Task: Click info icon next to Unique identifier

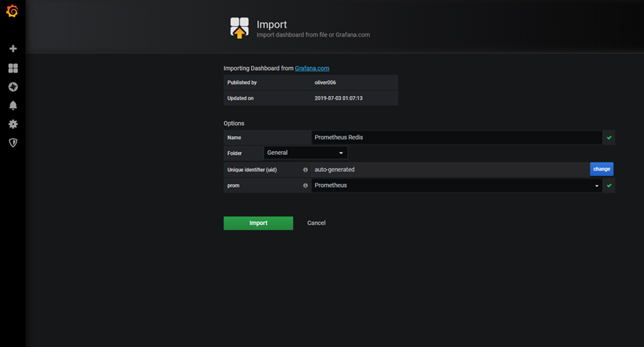Action: pyautogui.click(x=305, y=170)
